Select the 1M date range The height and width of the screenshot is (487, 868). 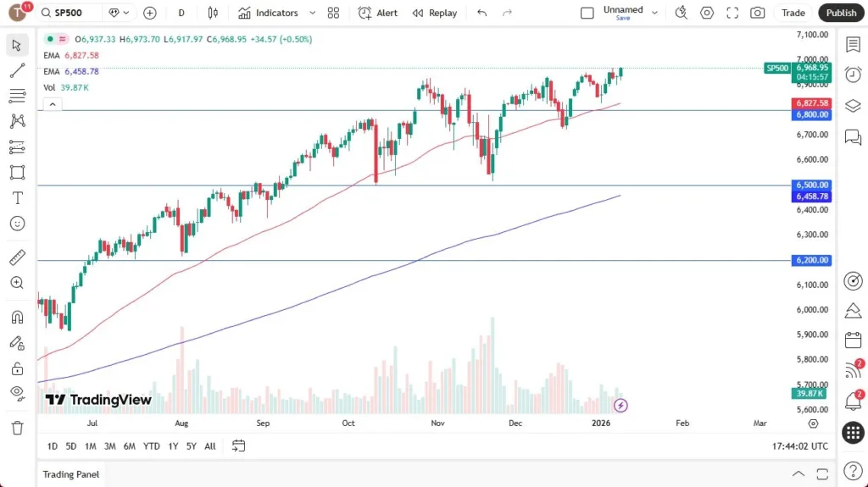click(90, 446)
